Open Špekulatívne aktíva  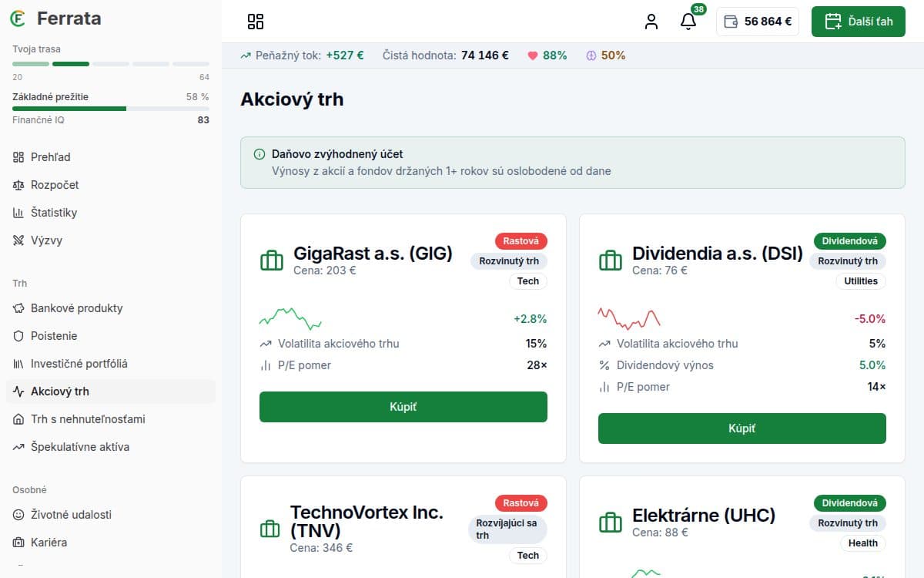click(x=111, y=447)
